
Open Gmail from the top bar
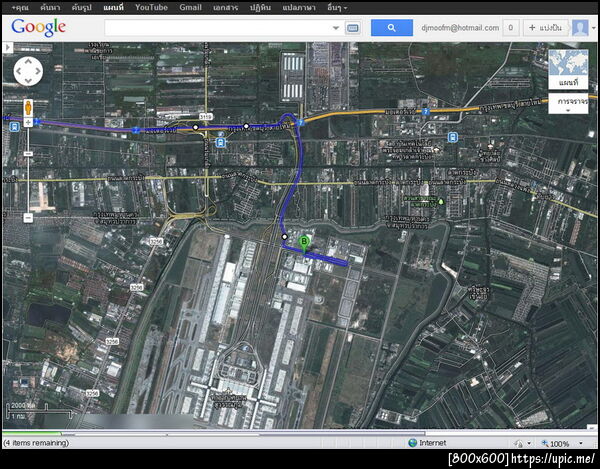click(x=190, y=7)
